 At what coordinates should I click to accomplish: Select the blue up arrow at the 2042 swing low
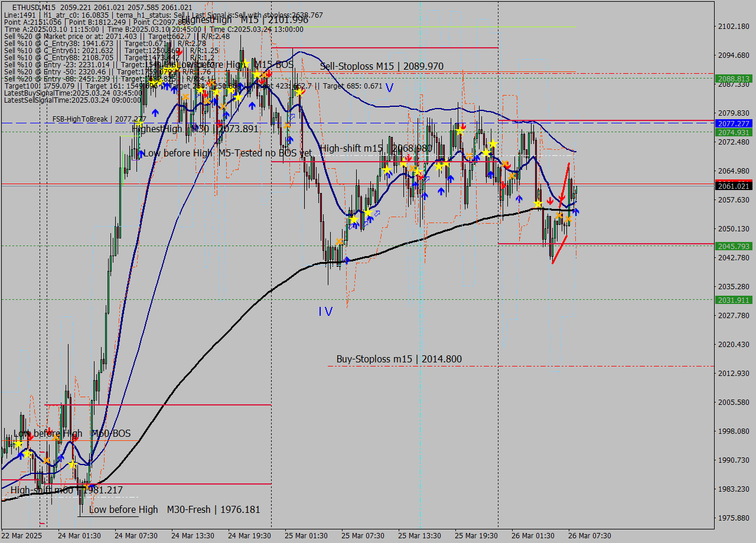tap(347, 260)
